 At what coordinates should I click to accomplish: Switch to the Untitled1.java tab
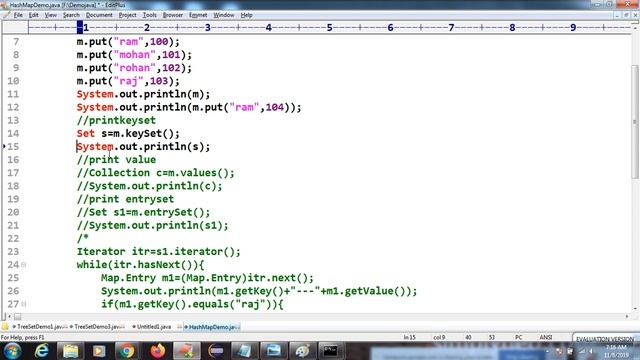(152, 327)
